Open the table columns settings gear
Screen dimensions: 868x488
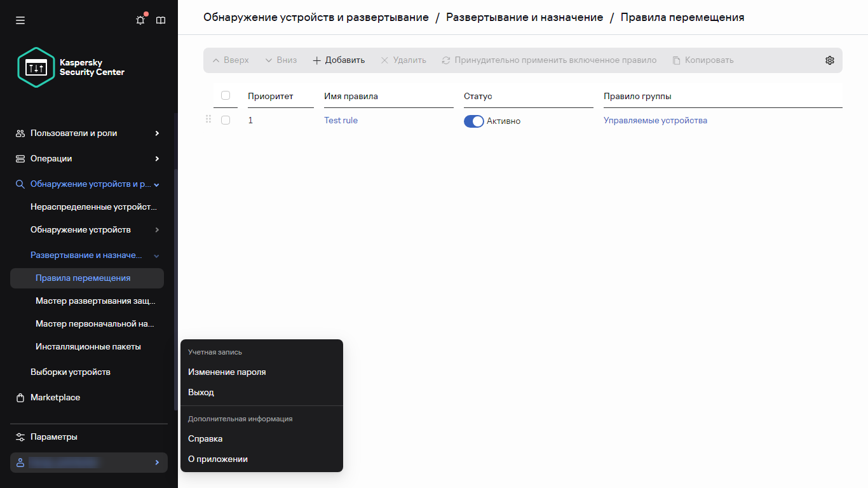tap(829, 60)
